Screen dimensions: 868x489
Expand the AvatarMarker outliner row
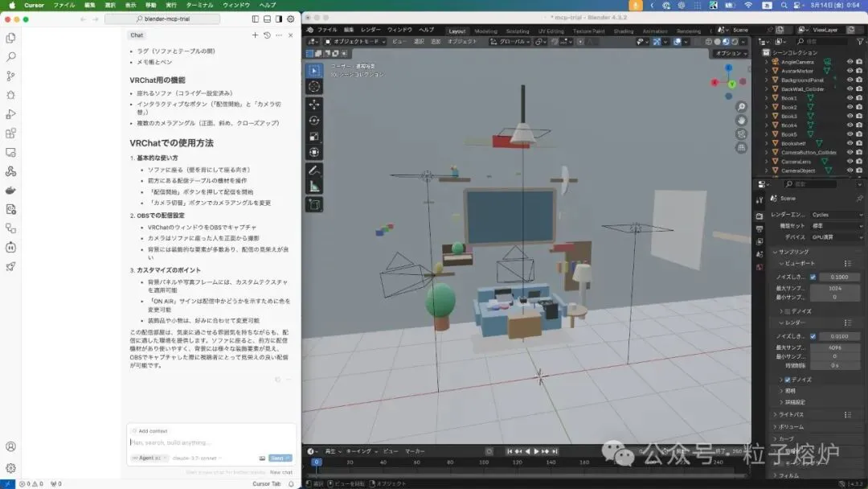pyautogui.click(x=767, y=71)
